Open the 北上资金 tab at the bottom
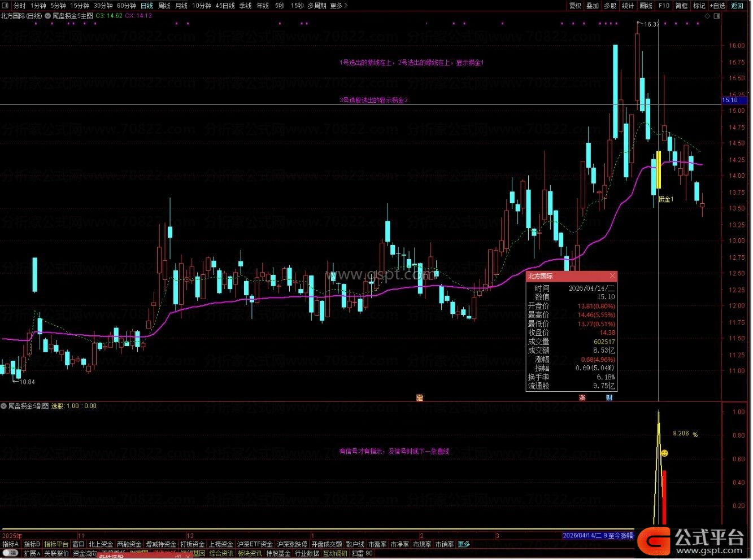Image resolution: width=753 pixels, height=560 pixels. [101, 545]
